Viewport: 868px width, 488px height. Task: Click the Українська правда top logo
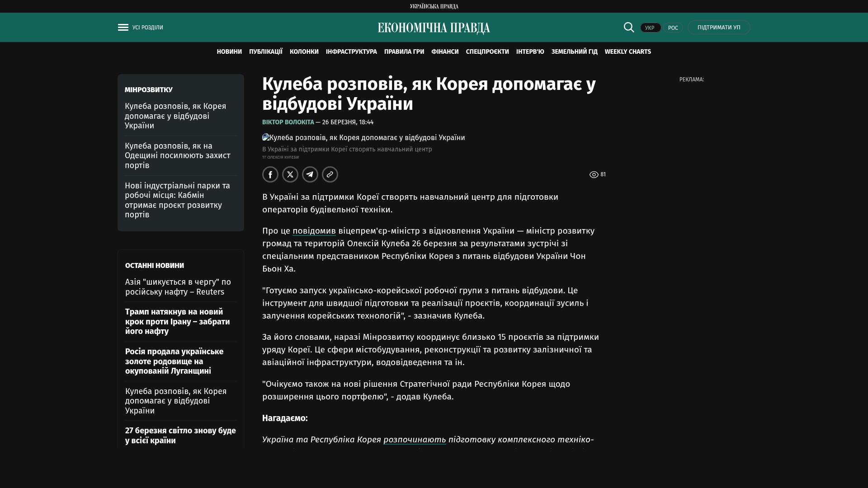coord(434,6)
